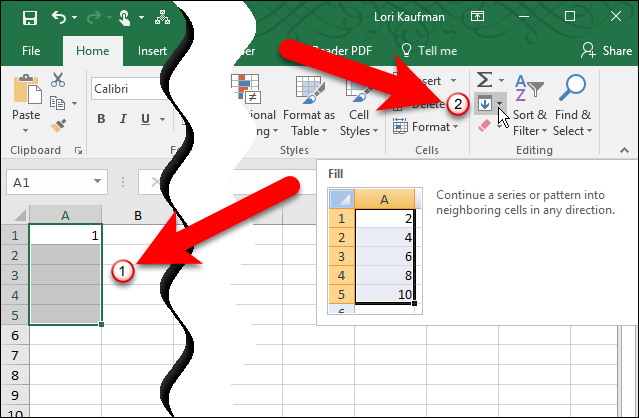Select row 5 header
Image resolution: width=639 pixels, height=418 pixels.
(15, 315)
